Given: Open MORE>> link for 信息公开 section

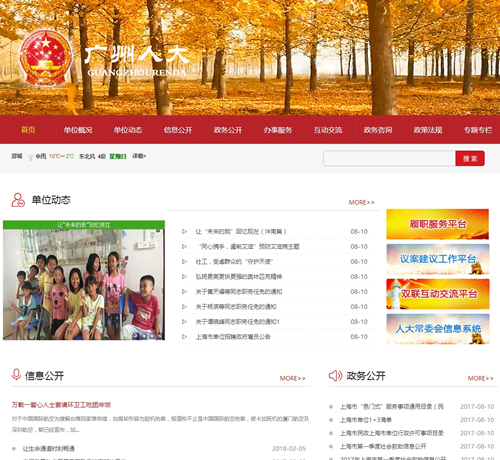Looking at the screenshot, I should pyautogui.click(x=293, y=378).
